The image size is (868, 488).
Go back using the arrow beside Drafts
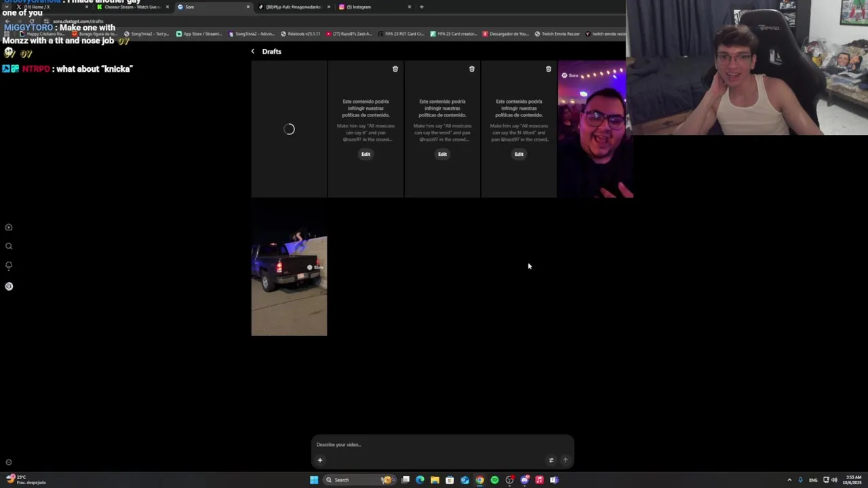[x=253, y=52]
